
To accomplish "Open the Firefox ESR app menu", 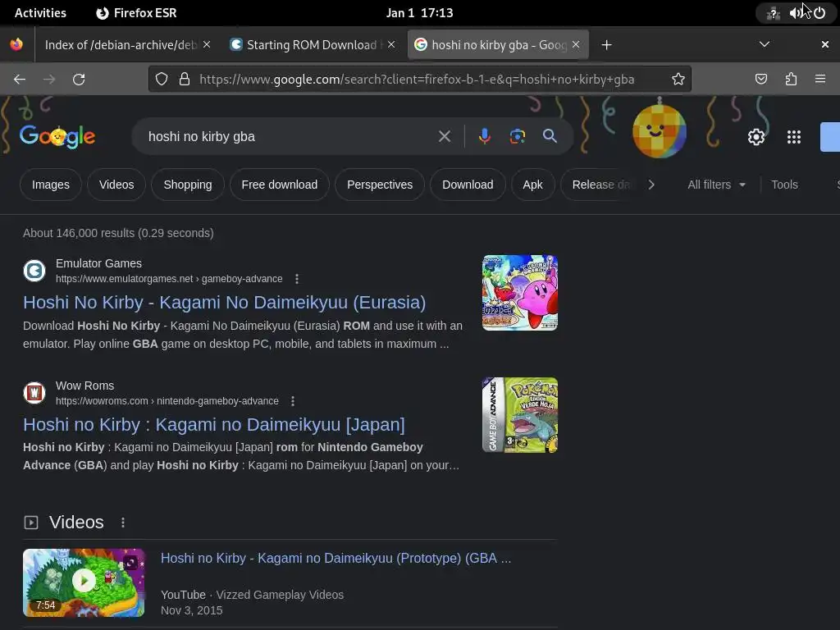I will (x=136, y=13).
